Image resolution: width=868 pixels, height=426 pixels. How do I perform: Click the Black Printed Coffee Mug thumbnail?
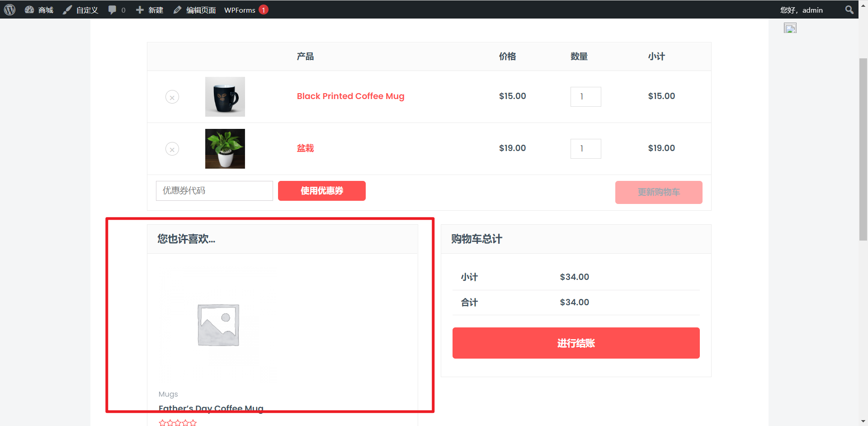pyautogui.click(x=225, y=97)
